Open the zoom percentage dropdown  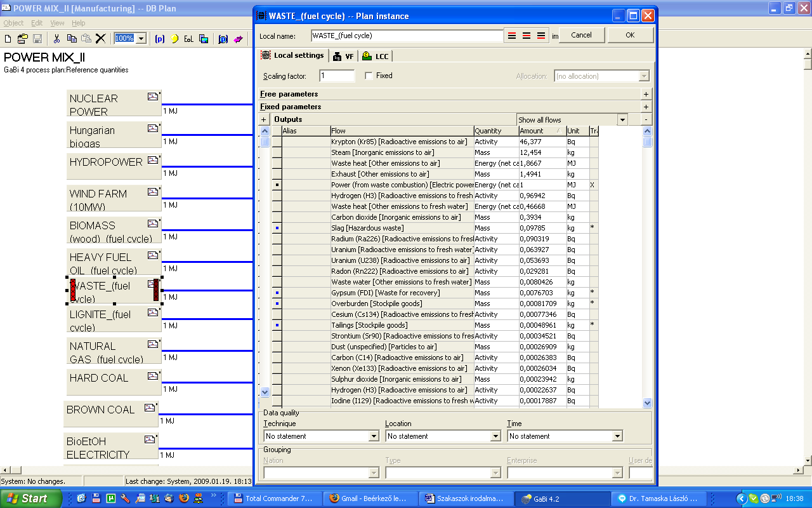[x=141, y=39]
